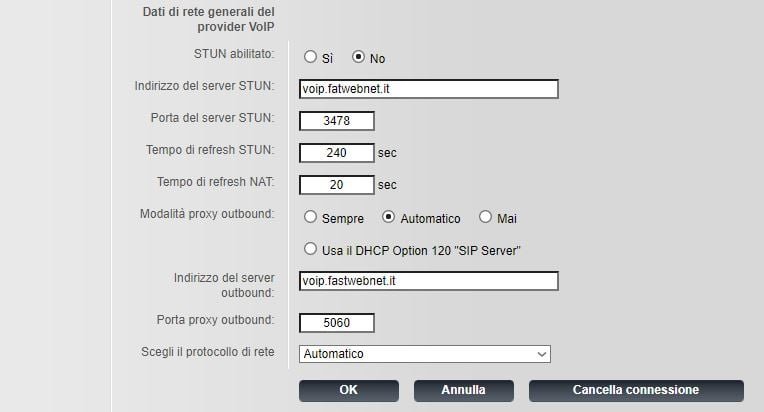Image resolution: width=764 pixels, height=412 pixels.
Task: Click the 'sec' unit after Tempo di refresh NAT
Action: [x=387, y=185]
